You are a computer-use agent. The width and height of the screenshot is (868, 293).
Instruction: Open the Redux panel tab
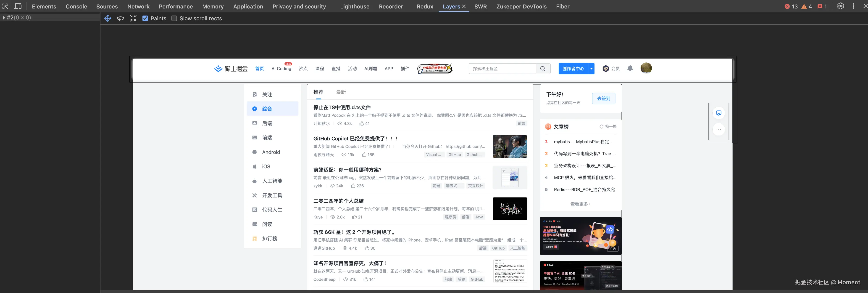(425, 6)
